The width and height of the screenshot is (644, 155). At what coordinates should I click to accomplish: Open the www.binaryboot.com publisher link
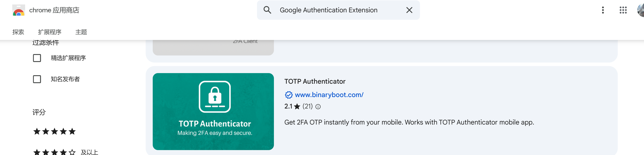click(x=329, y=95)
